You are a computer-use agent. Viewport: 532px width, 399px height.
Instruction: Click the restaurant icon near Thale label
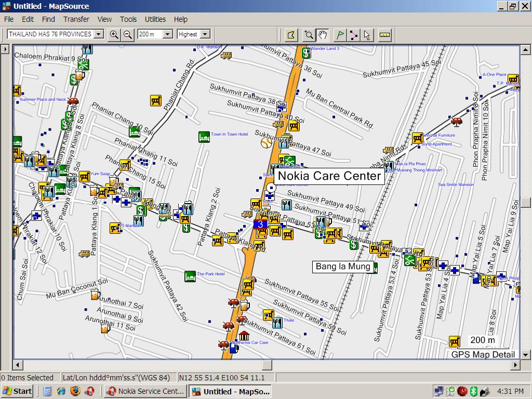[277, 323]
